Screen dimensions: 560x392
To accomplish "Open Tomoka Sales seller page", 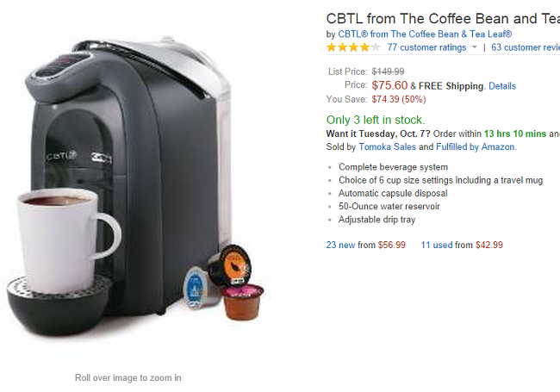I will pos(387,146).
